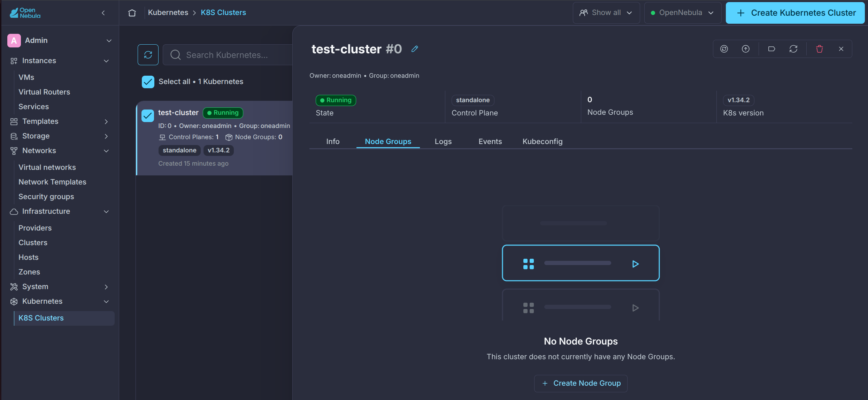868x400 pixels.
Task: Select the Node Groups tab
Action: pos(388,141)
